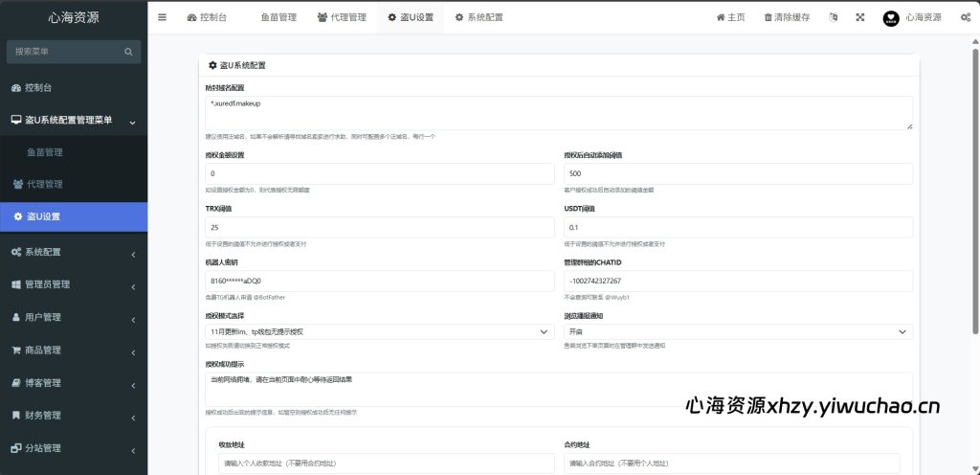
Task: Click the 控制台 dashboard icon in sidebar
Action: 16,88
